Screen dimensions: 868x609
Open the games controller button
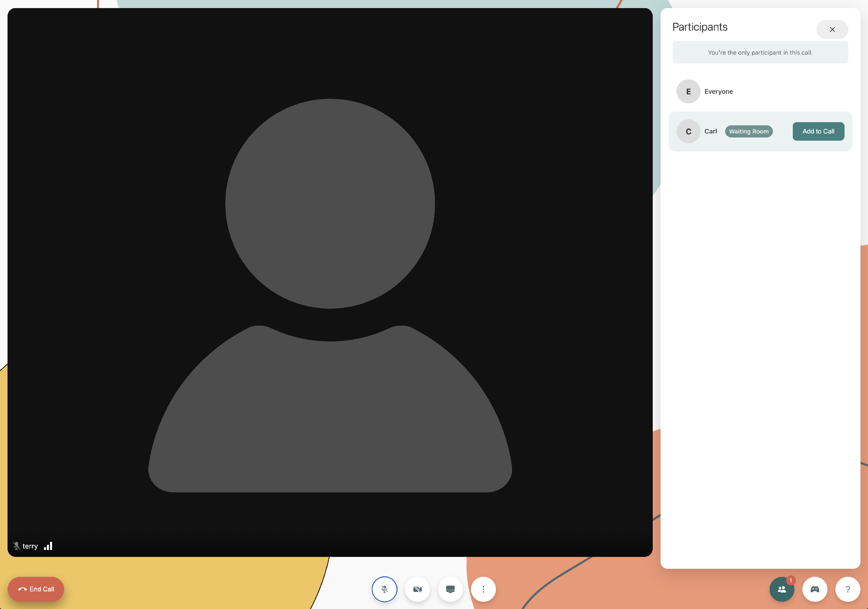[x=815, y=589]
